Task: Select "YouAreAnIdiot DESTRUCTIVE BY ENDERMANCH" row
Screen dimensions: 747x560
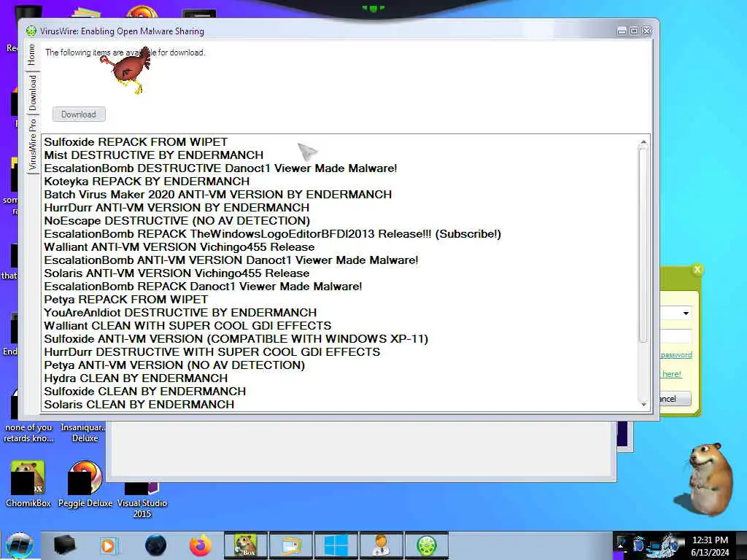Action: (x=340, y=312)
